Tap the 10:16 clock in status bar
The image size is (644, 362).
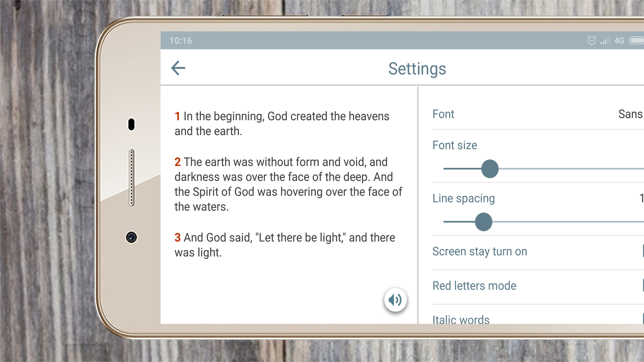tap(181, 41)
